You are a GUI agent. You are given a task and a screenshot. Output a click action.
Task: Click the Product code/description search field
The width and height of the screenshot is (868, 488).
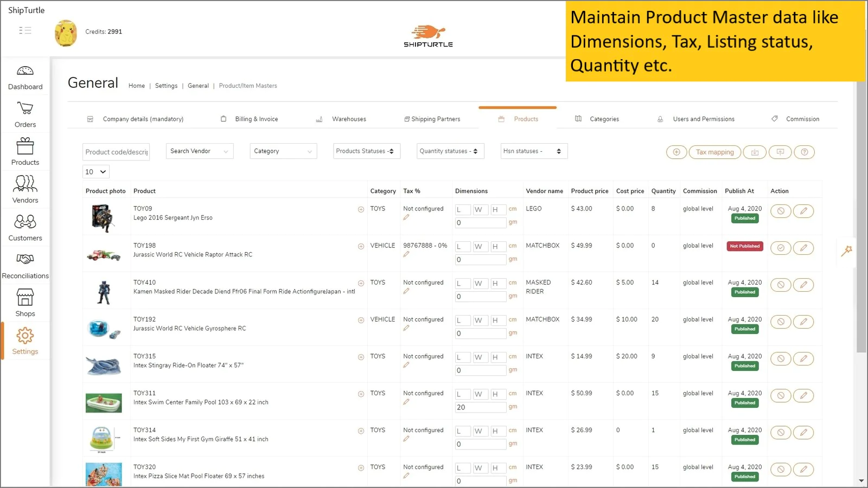116,152
